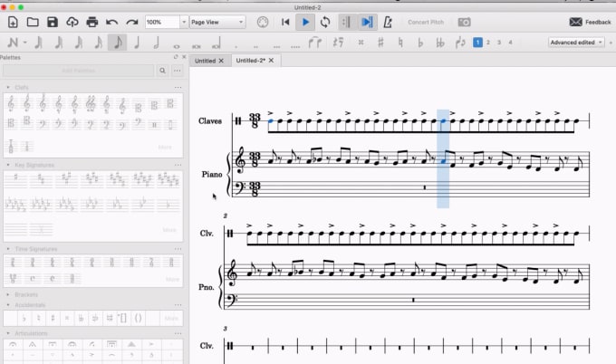This screenshot has height=364, width=616.
Task: Toggle loop playback
Action: [x=324, y=21]
